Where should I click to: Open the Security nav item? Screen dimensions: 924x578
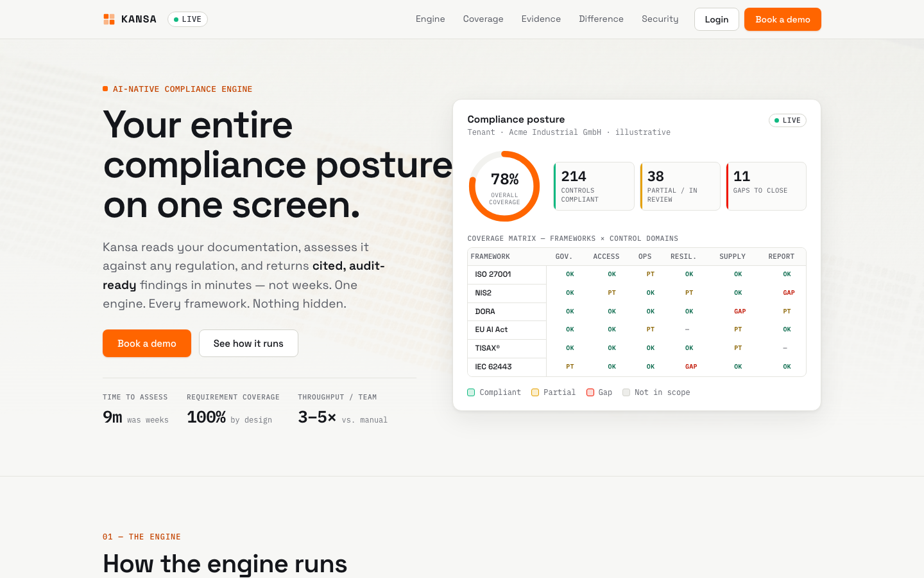[660, 19]
